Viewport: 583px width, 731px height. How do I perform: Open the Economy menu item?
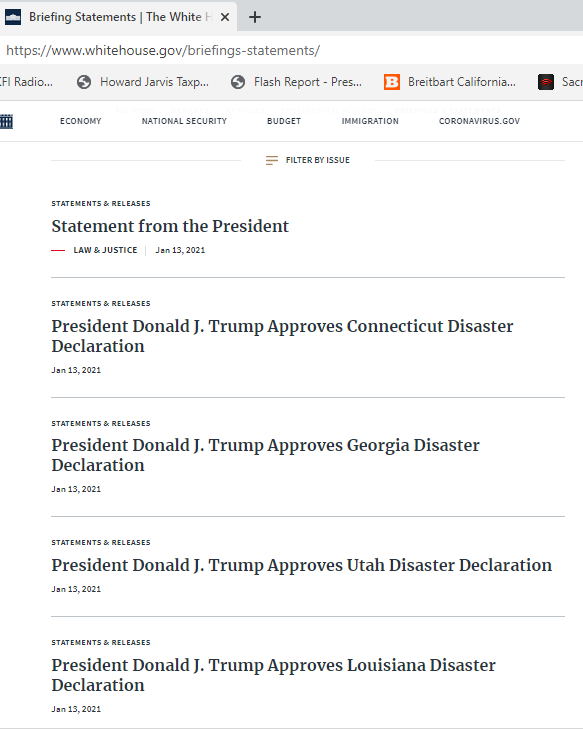(x=81, y=121)
